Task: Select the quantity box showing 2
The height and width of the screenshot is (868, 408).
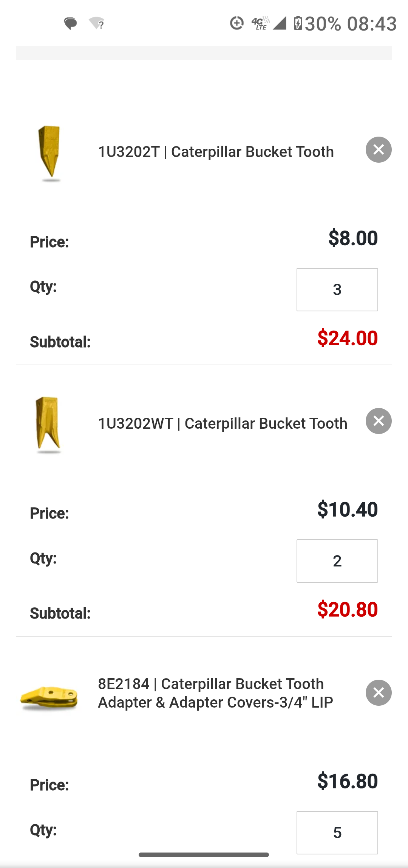Action: 337,561
